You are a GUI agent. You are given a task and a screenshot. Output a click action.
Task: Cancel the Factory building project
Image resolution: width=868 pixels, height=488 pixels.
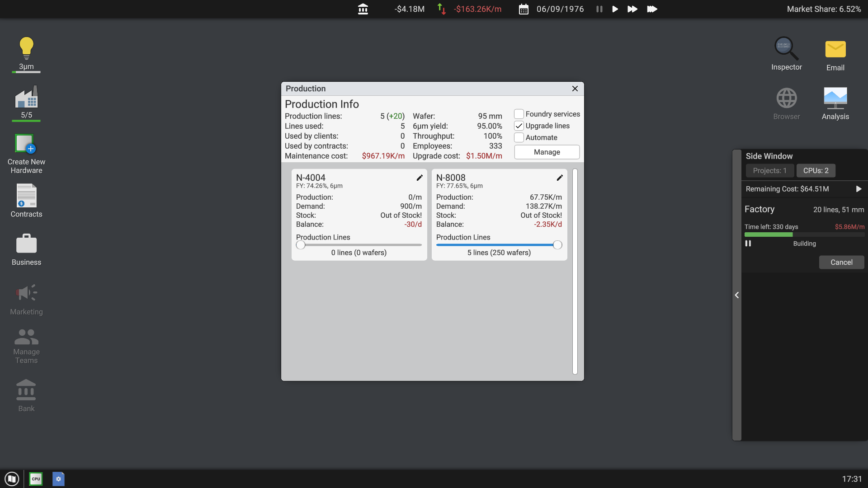pyautogui.click(x=841, y=262)
